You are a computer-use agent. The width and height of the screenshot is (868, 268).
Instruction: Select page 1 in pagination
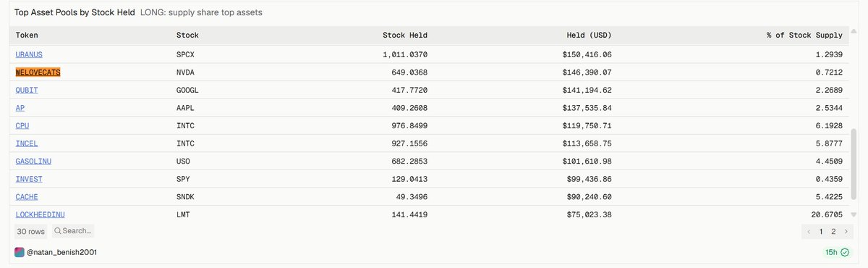(x=821, y=232)
